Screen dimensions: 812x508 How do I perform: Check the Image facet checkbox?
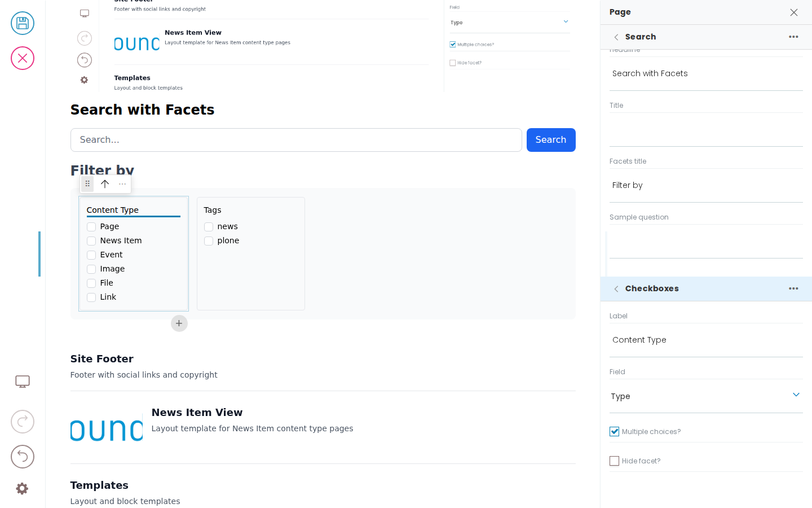click(x=91, y=269)
